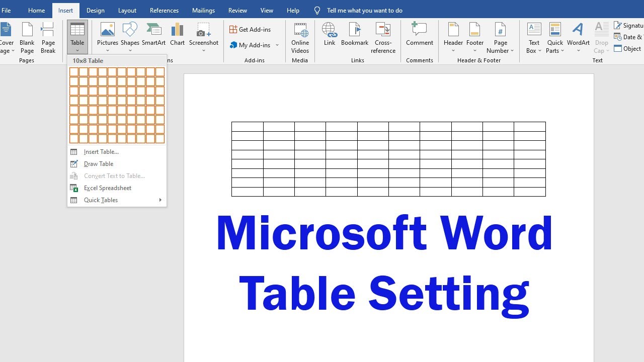Screen dimensions: 644x362
Task: Insert a Text Box
Action: (534, 38)
